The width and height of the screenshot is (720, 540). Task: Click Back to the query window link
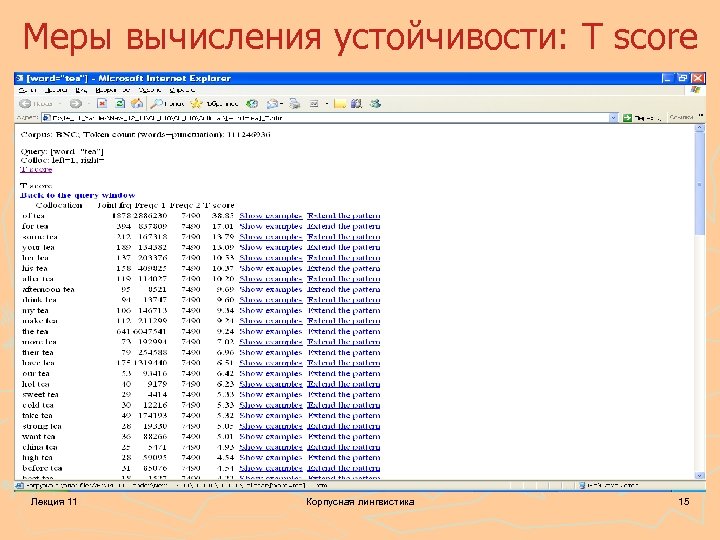(78, 195)
